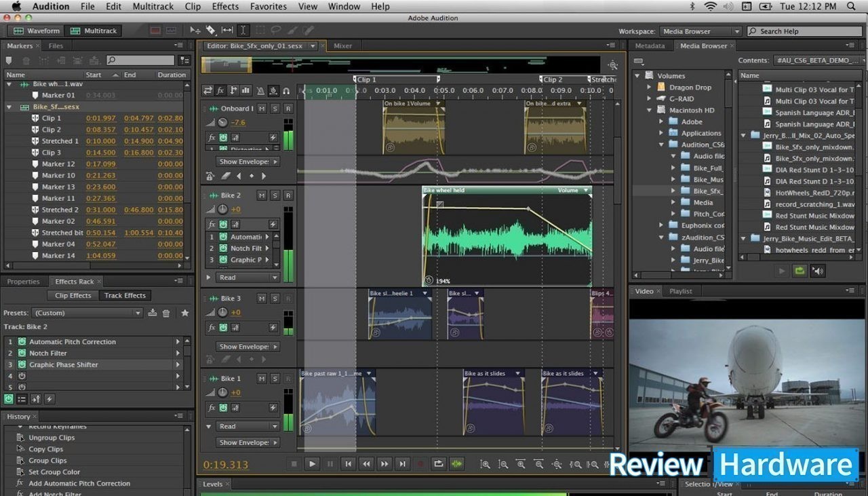The image size is (868, 496).
Task: Arm the Bike 3 track for record
Action: coord(288,299)
